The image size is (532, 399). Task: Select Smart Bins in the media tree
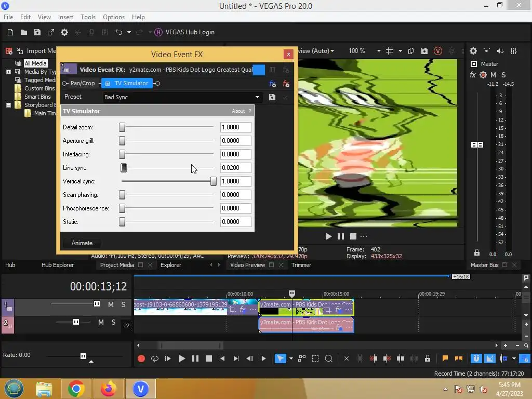37,97
